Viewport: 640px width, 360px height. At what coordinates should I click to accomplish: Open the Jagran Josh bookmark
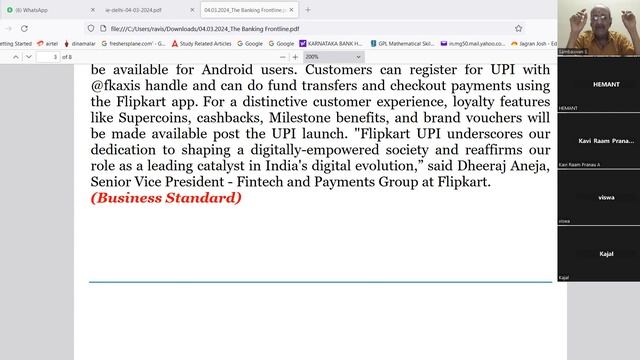(x=534, y=44)
